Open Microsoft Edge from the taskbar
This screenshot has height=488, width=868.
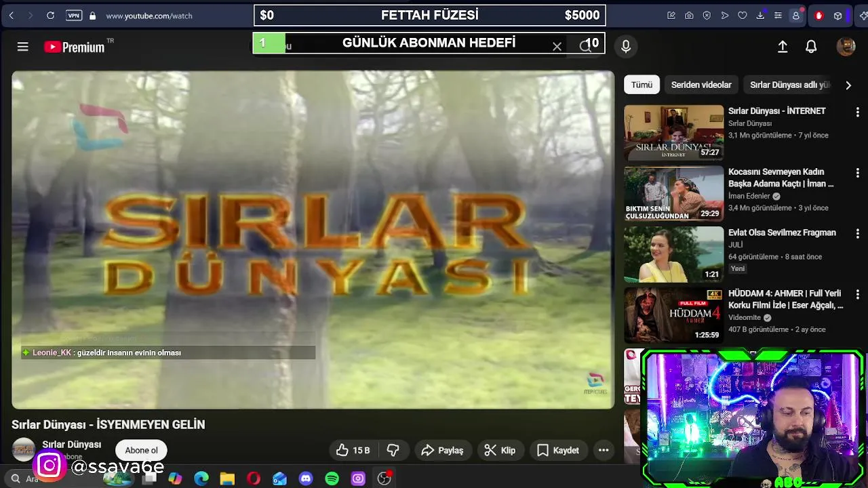pyautogui.click(x=201, y=479)
